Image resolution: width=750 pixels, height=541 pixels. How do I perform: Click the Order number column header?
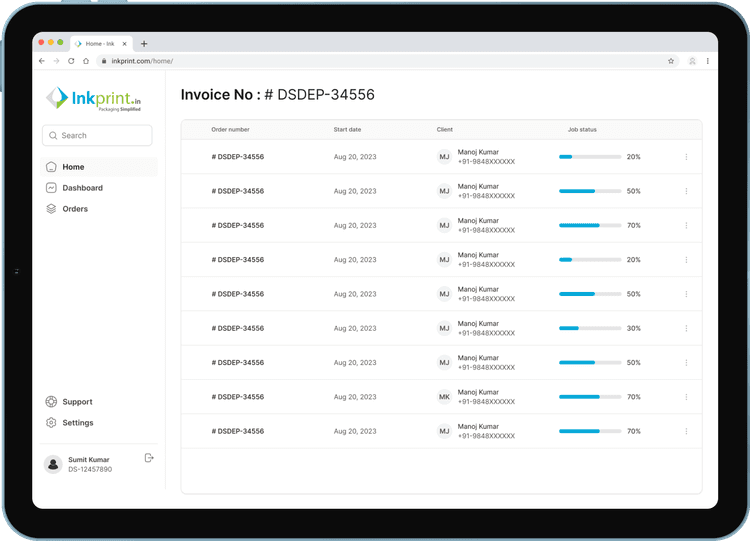click(230, 130)
